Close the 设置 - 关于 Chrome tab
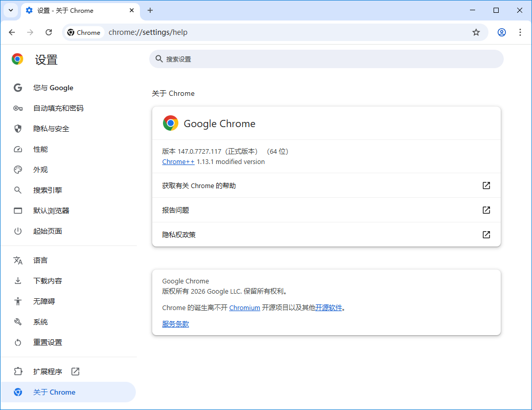This screenshot has height=410, width=532. point(132,10)
